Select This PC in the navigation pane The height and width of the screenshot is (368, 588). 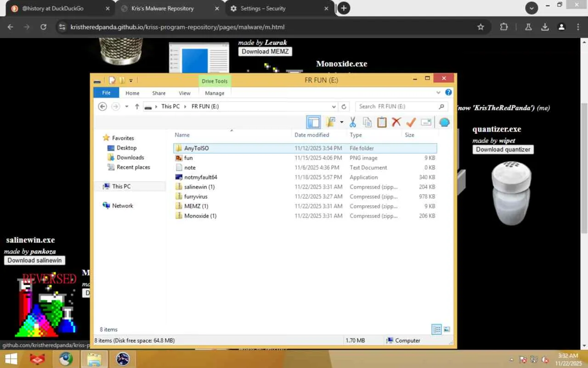click(121, 186)
